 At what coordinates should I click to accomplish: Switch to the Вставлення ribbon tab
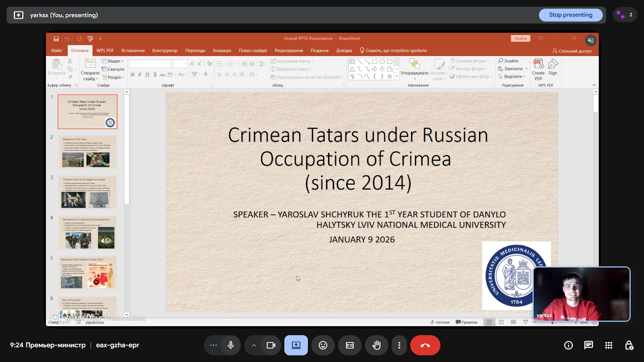133,51
